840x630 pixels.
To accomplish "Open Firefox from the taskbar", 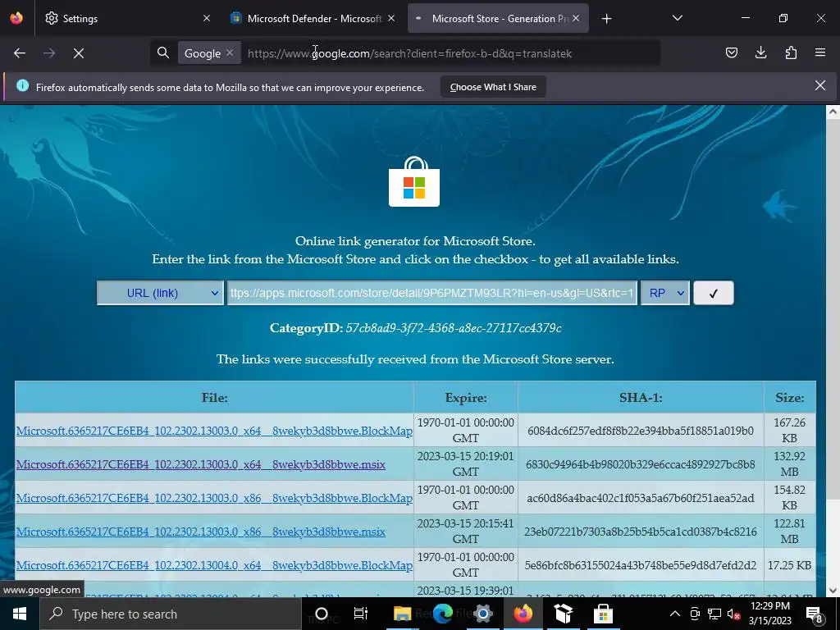I will [x=523, y=614].
